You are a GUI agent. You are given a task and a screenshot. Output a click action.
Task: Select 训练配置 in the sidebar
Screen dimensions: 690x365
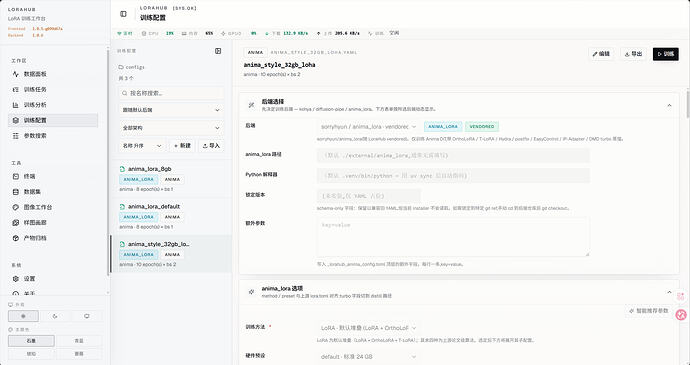[53, 120]
